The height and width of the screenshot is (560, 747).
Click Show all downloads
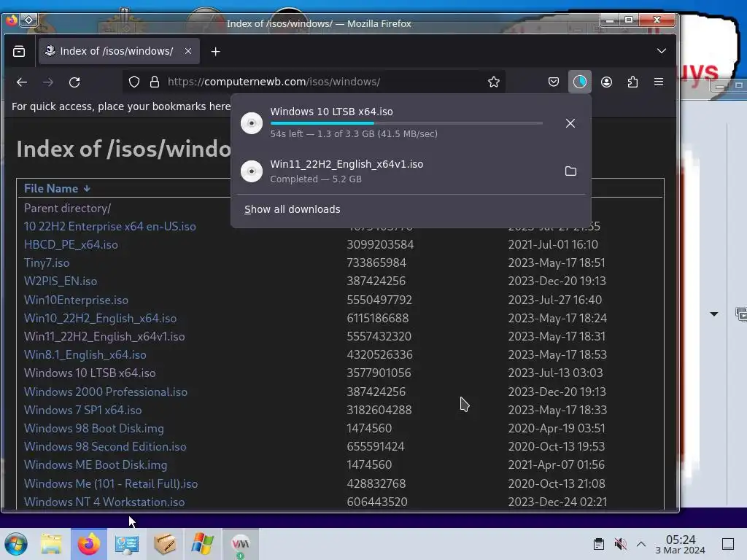click(x=292, y=209)
